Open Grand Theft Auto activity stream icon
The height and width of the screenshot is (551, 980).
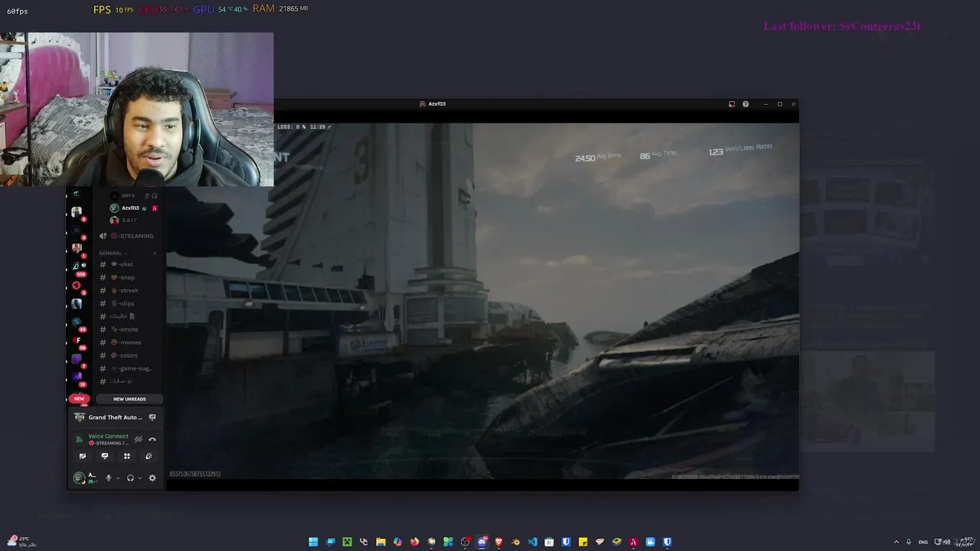pyautogui.click(x=152, y=417)
